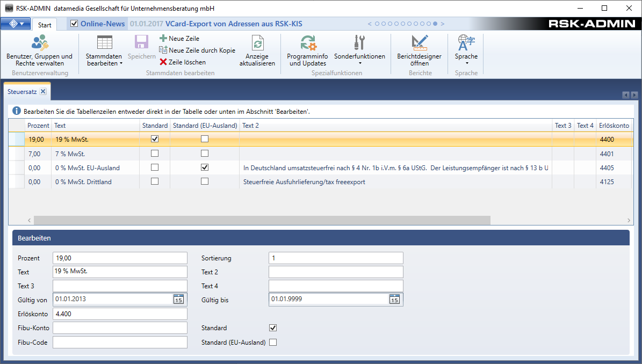
Task: Open the Sprache language icon
Action: 466,42
